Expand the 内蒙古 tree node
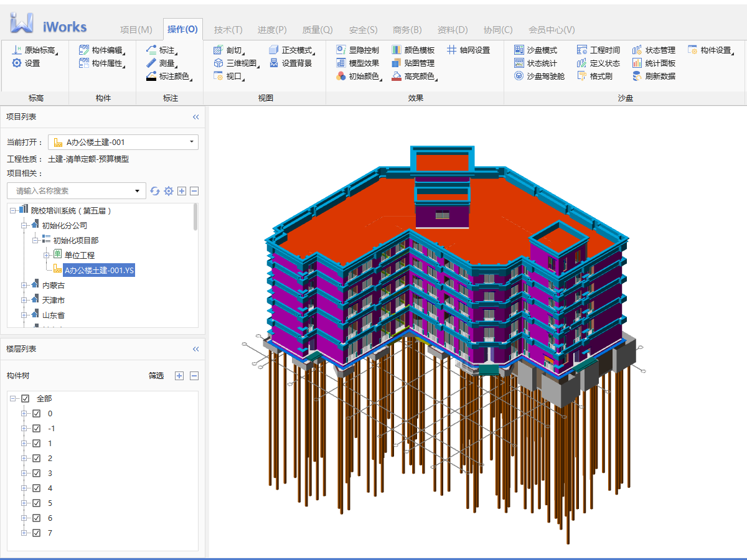Image resolution: width=747 pixels, height=560 pixels. click(x=24, y=285)
